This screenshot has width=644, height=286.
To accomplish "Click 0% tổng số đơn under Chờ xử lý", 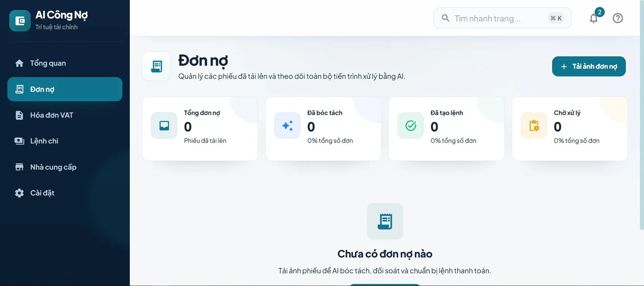I will pos(577,141).
